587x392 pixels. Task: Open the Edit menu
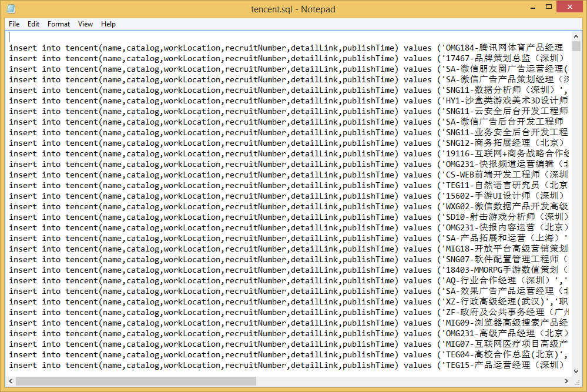(x=33, y=24)
